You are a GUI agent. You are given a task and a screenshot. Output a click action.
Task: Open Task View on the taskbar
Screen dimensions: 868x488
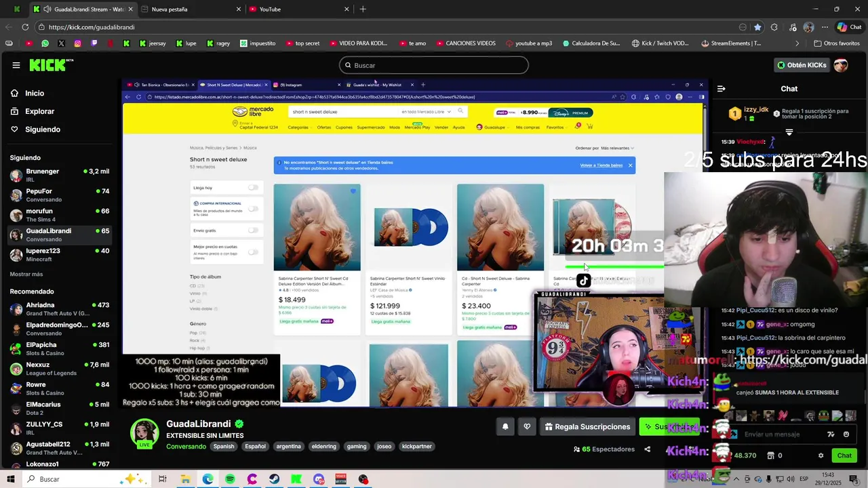click(x=163, y=479)
